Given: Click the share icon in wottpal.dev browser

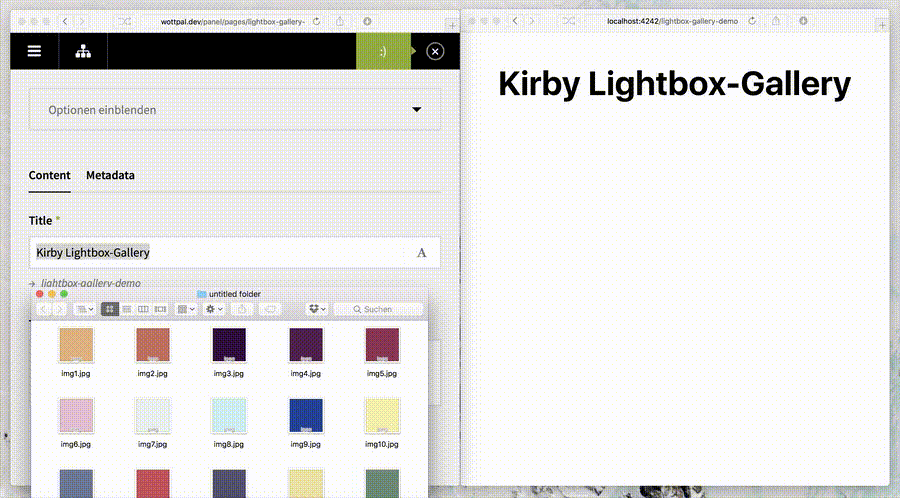Looking at the screenshot, I should [340, 21].
